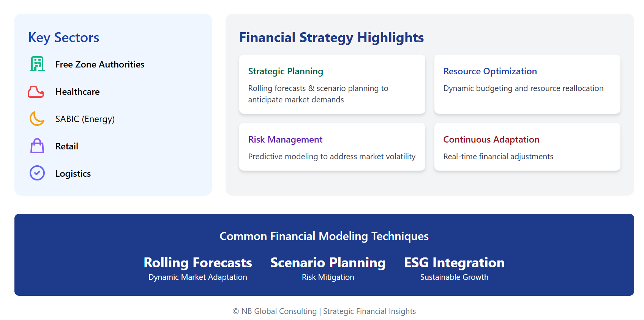
Task: Click the Rolling Forecasts technique heading
Action: pyautogui.click(x=198, y=263)
